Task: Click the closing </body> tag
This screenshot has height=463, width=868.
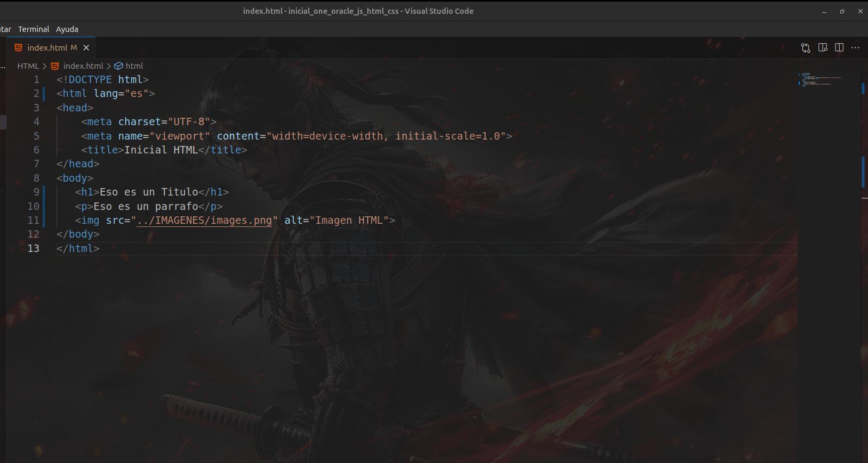Action: click(x=78, y=234)
